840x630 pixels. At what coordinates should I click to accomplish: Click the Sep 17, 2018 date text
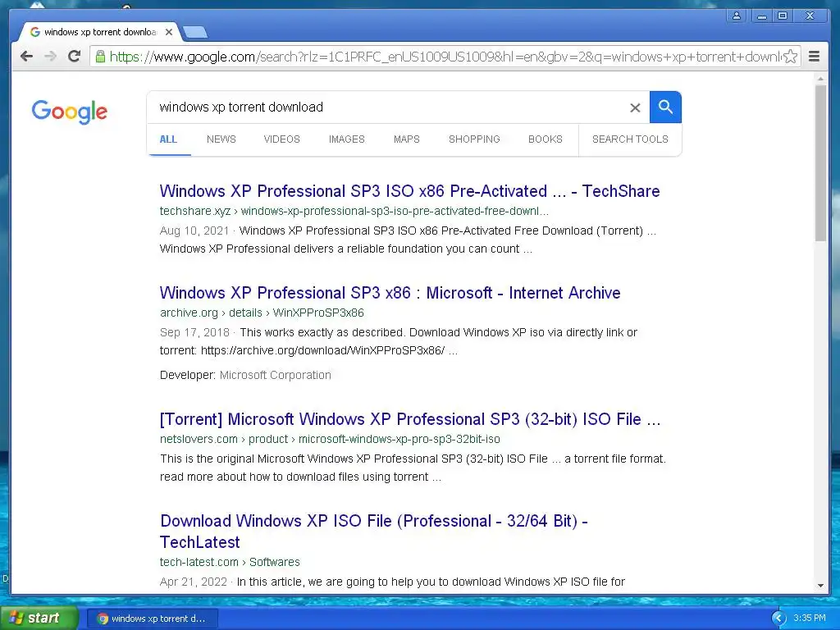tap(194, 333)
